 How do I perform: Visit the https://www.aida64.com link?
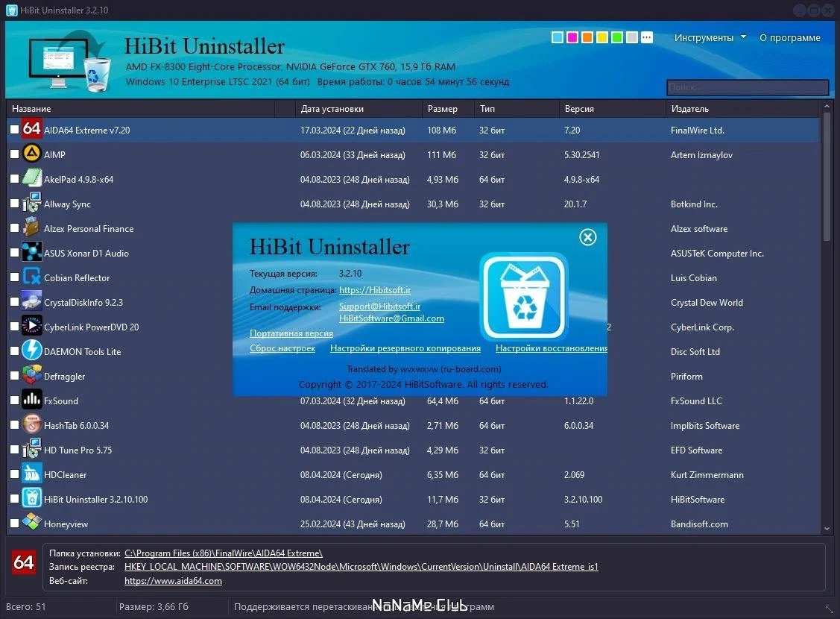click(x=173, y=581)
